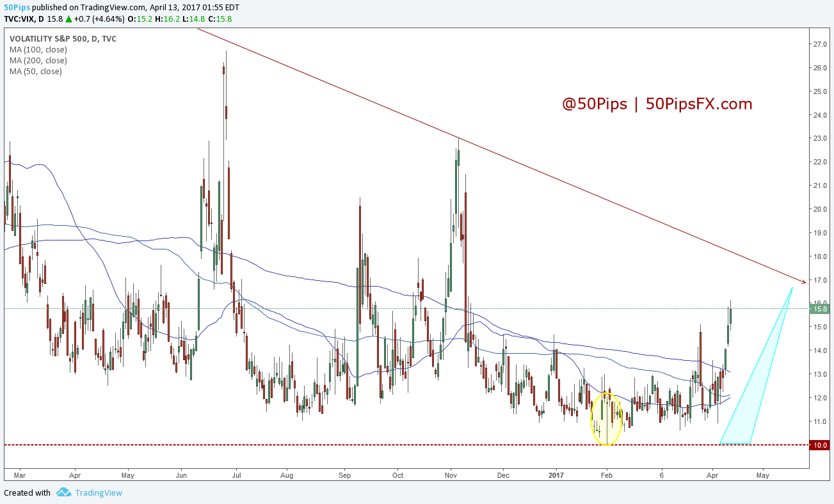Click the yellow ellipse around February low

[x=606, y=419]
